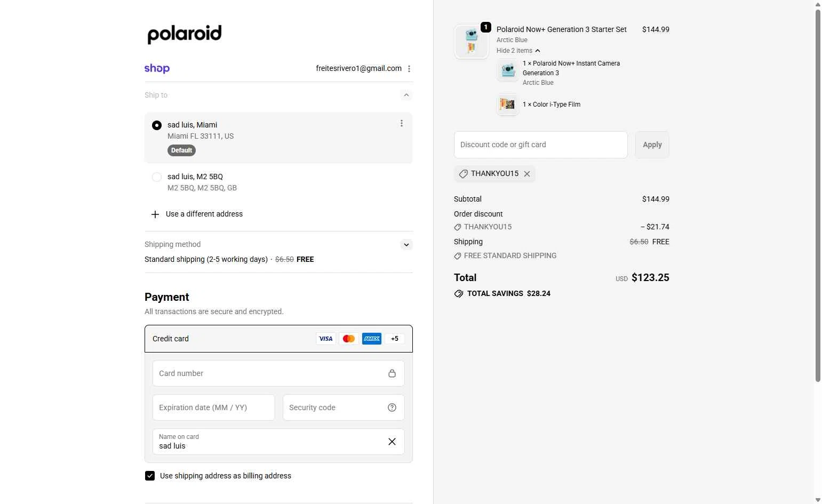Click the American Express icon
Image resolution: width=822 pixels, height=504 pixels.
(x=372, y=339)
